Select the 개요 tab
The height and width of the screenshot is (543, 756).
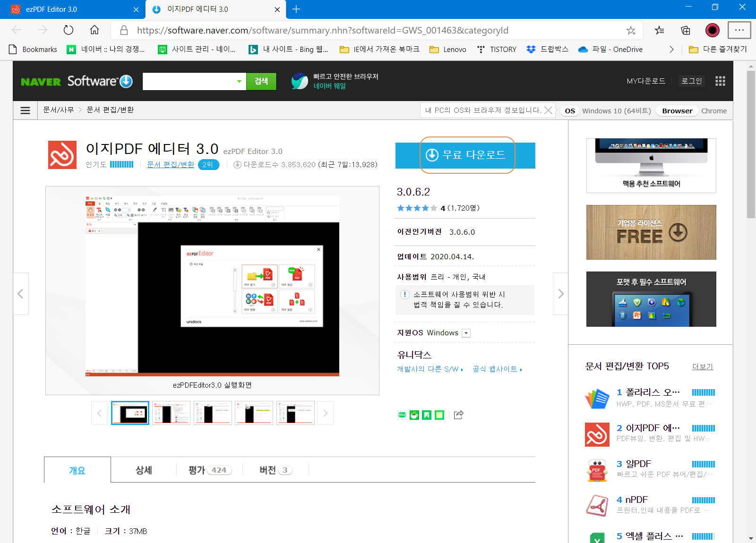tap(77, 470)
